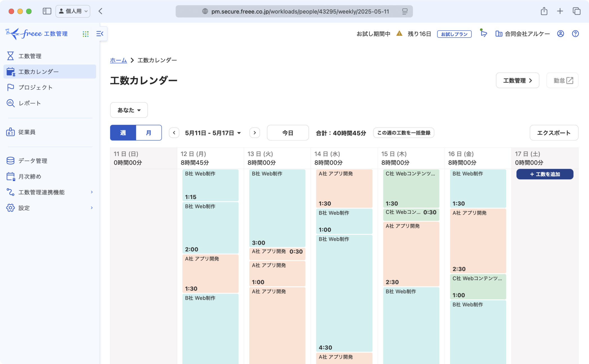Click the flag icon for プロジェクト
Viewport: 589px width, 364px height.
[x=10, y=87]
